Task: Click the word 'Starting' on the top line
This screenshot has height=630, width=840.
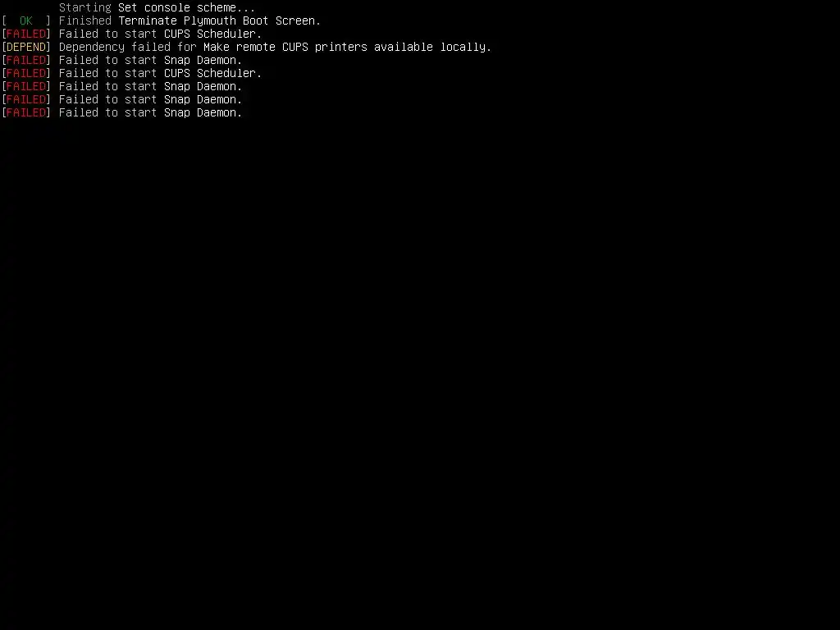Action: 85,7
